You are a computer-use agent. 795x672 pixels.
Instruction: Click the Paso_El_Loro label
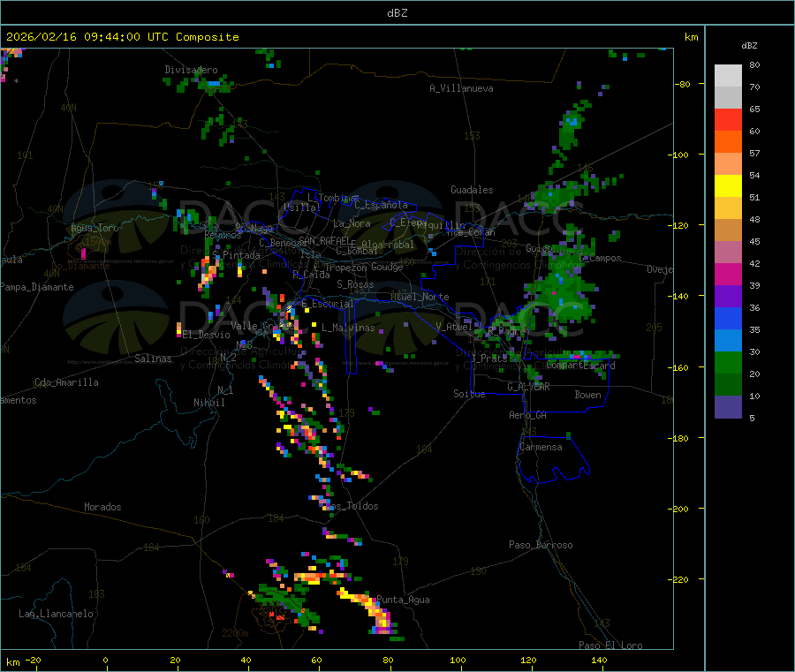pos(610,646)
